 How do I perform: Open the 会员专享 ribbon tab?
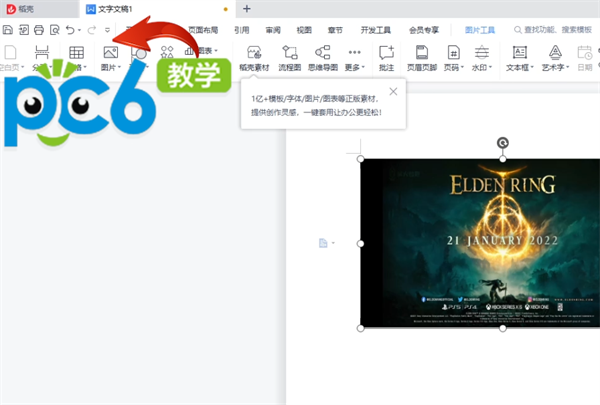[424, 30]
